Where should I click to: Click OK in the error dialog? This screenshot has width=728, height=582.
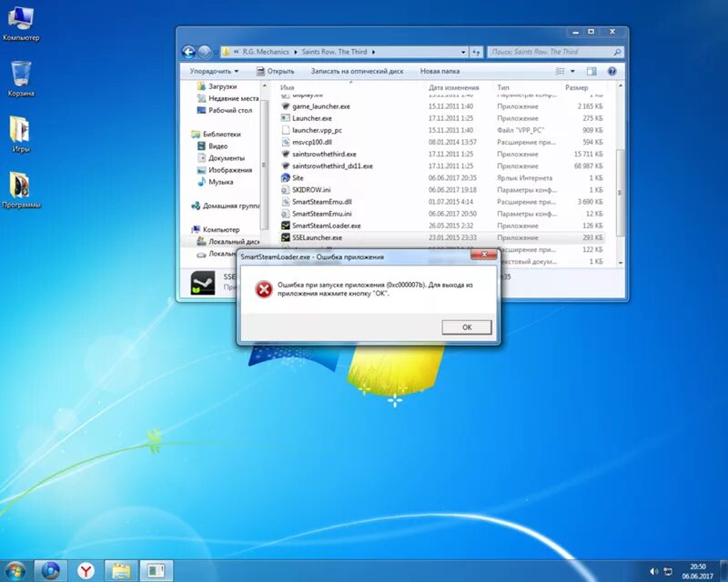pyautogui.click(x=467, y=327)
